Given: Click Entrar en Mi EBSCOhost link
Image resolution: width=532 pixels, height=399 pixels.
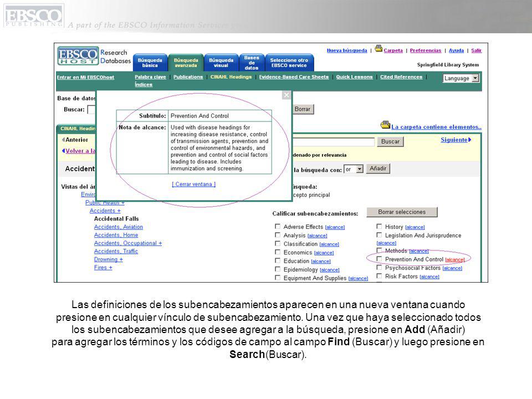Looking at the screenshot, I should 85,78.
